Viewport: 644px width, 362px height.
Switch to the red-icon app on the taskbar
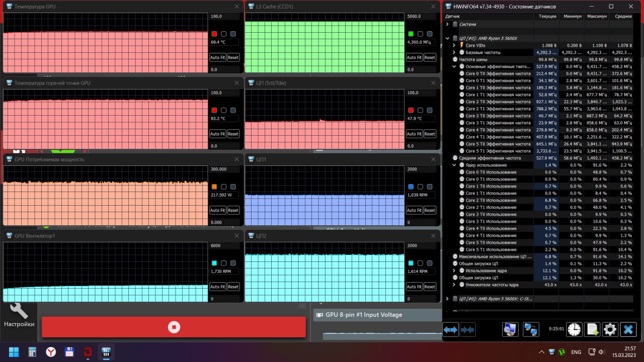(x=88, y=351)
